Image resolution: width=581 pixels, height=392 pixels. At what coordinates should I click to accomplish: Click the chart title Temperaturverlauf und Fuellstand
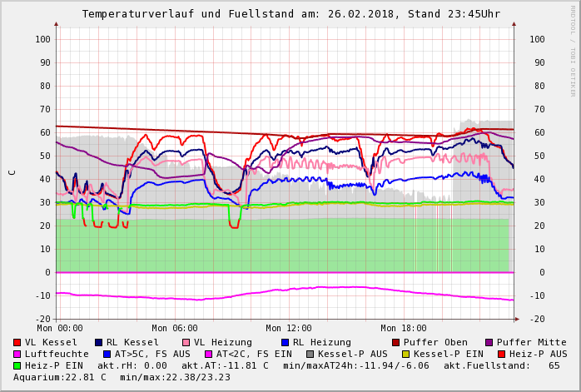pyautogui.click(x=290, y=14)
